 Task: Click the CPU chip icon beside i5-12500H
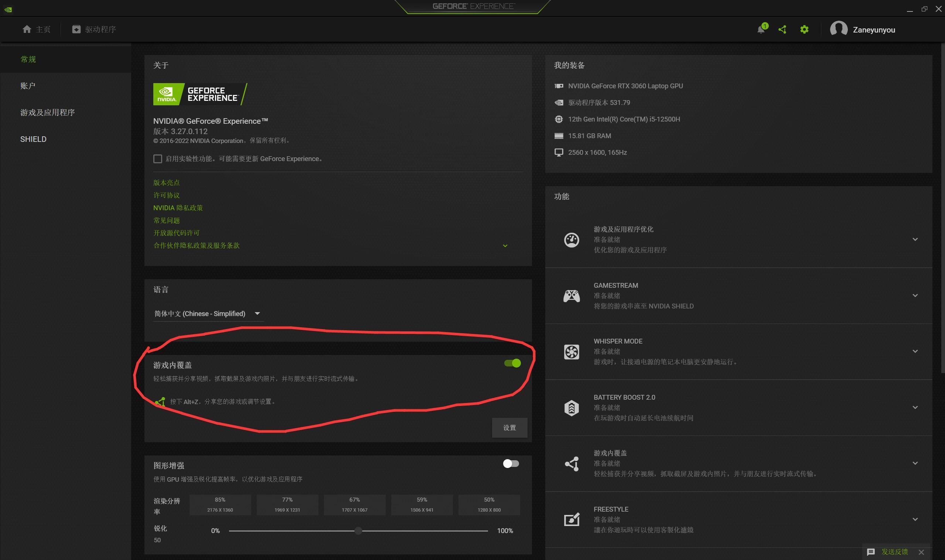coord(559,119)
